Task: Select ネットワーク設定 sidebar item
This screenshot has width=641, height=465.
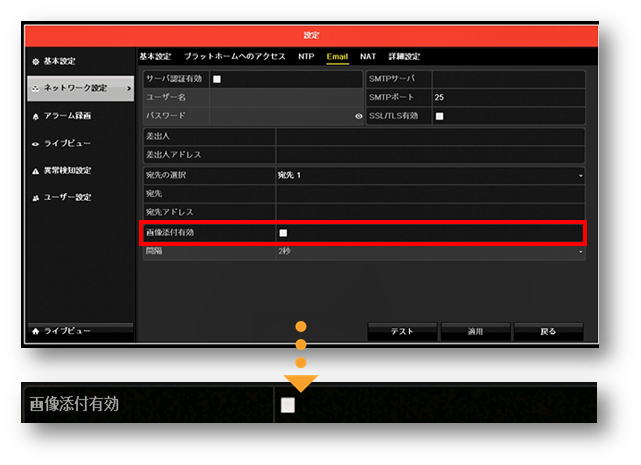Action: [x=81, y=88]
